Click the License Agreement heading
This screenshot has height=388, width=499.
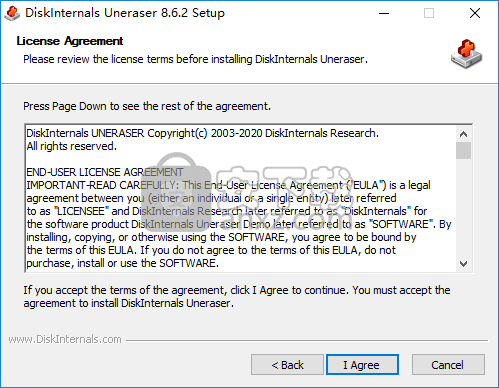pyautogui.click(x=70, y=41)
